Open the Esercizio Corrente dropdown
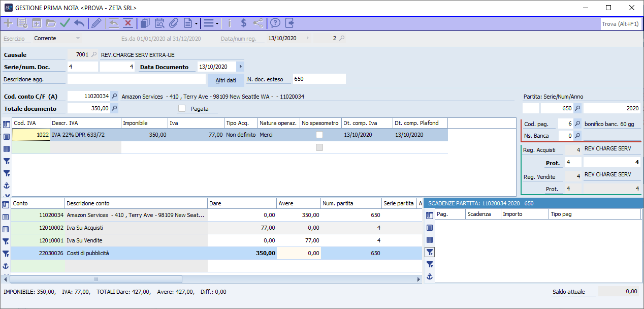The image size is (644, 309). point(78,38)
